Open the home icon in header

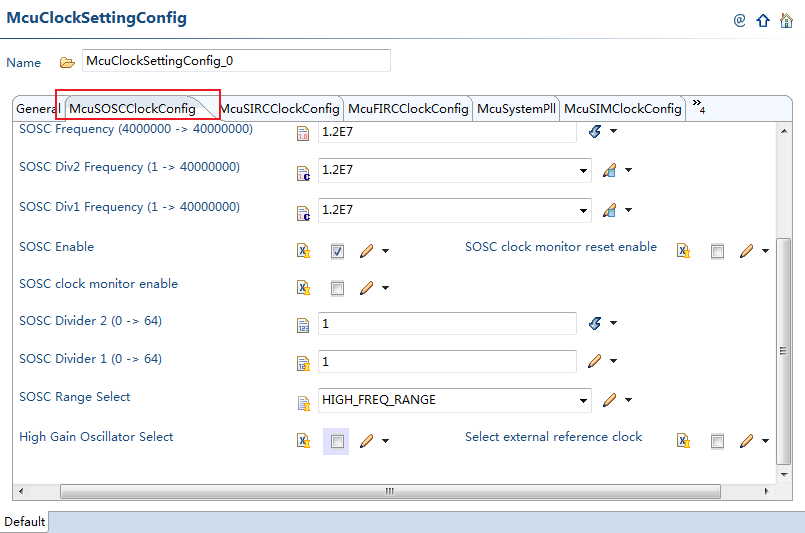tap(786, 21)
